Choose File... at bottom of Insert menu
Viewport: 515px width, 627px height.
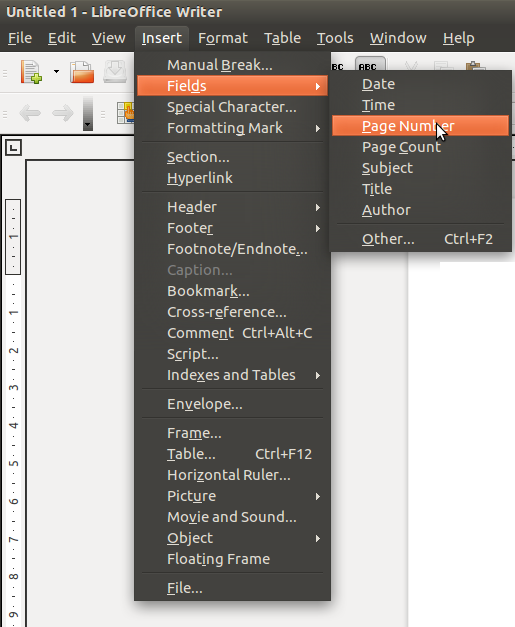pos(232,588)
